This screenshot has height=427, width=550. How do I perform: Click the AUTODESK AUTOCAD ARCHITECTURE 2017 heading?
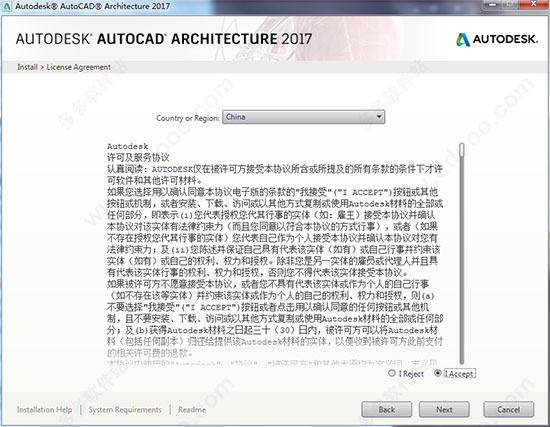pyautogui.click(x=164, y=39)
